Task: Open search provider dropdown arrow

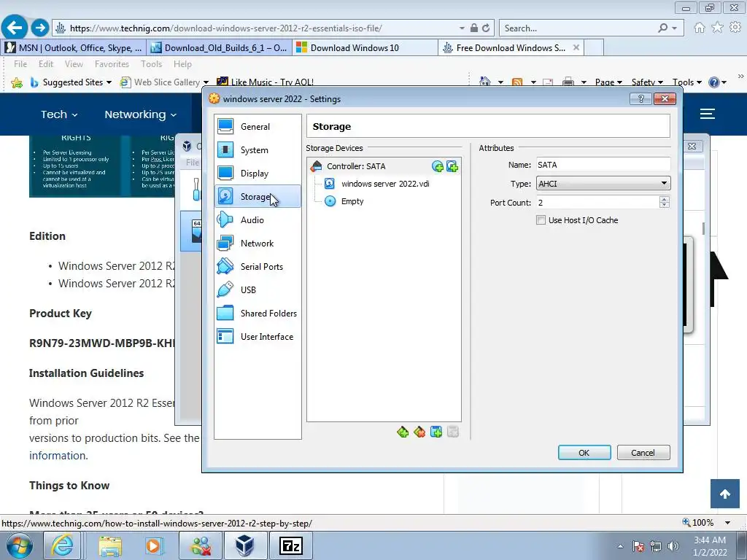Action: [674, 28]
